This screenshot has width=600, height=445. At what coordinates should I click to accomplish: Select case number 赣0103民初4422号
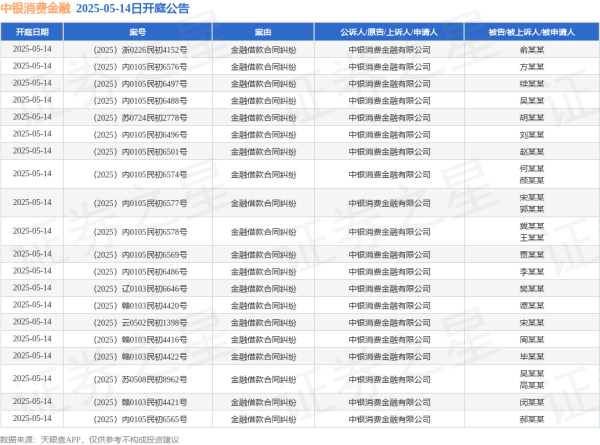coord(155,357)
